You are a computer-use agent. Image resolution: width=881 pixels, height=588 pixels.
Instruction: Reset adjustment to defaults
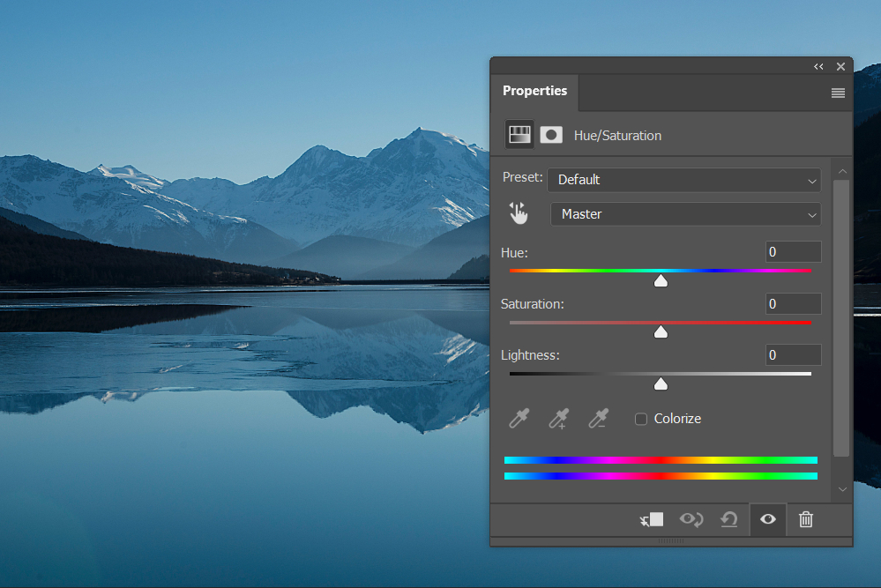(728, 520)
